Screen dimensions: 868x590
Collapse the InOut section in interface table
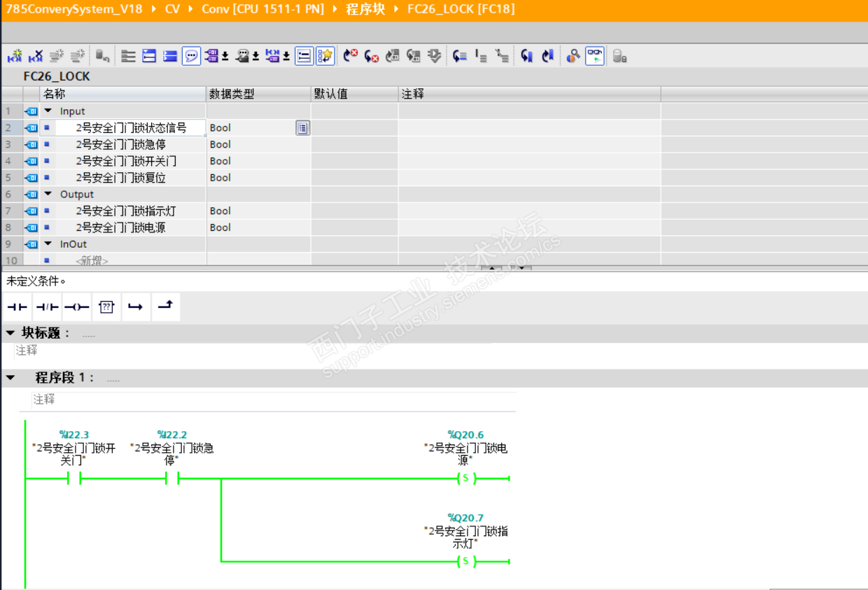[48, 244]
